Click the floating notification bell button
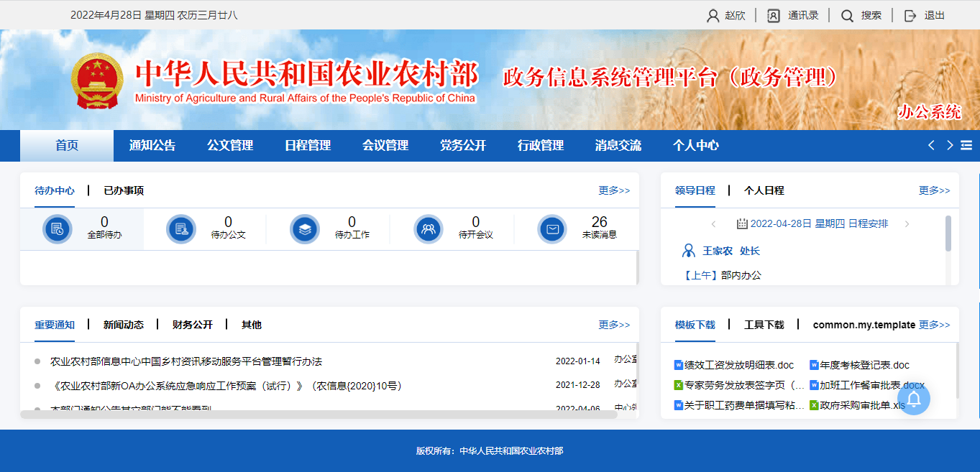This screenshot has width=980, height=472. (x=913, y=399)
